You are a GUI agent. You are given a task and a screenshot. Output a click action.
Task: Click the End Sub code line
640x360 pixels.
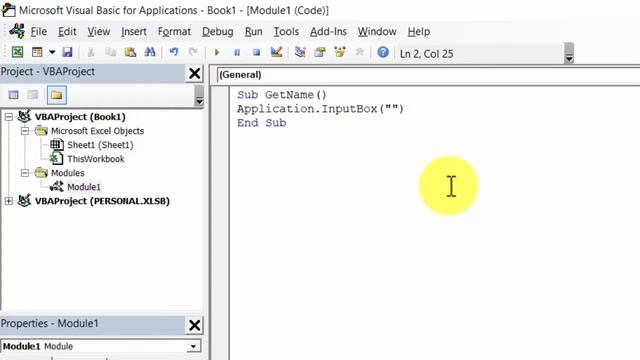tap(262, 123)
